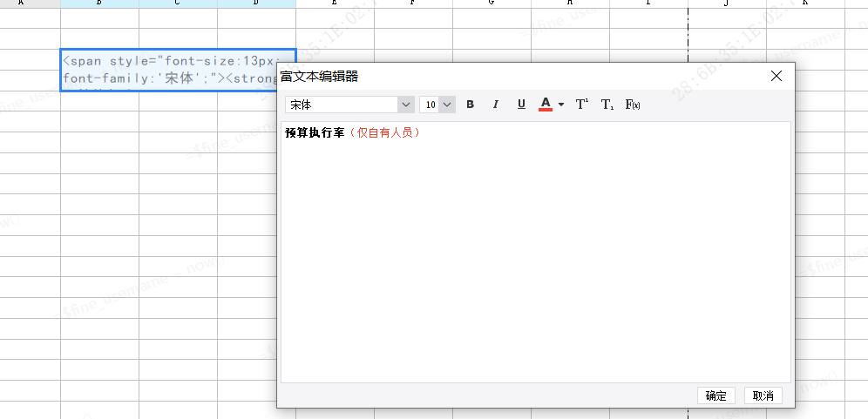Toggle underline formatting in rich text editor

point(521,104)
